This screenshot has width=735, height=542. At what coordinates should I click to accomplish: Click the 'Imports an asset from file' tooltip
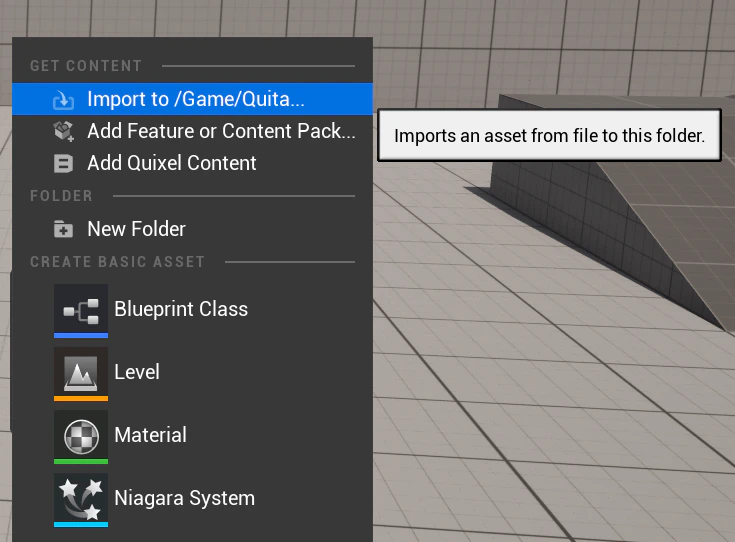[x=549, y=136]
